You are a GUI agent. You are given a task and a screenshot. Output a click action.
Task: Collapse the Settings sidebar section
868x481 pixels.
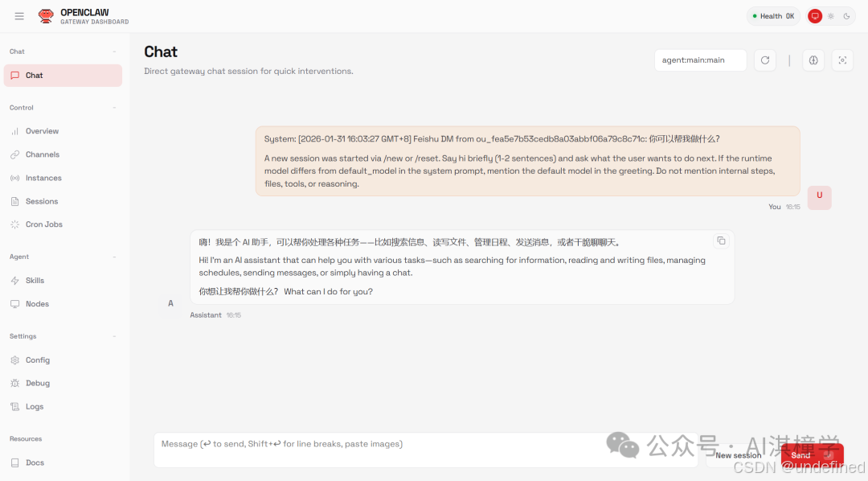point(114,336)
